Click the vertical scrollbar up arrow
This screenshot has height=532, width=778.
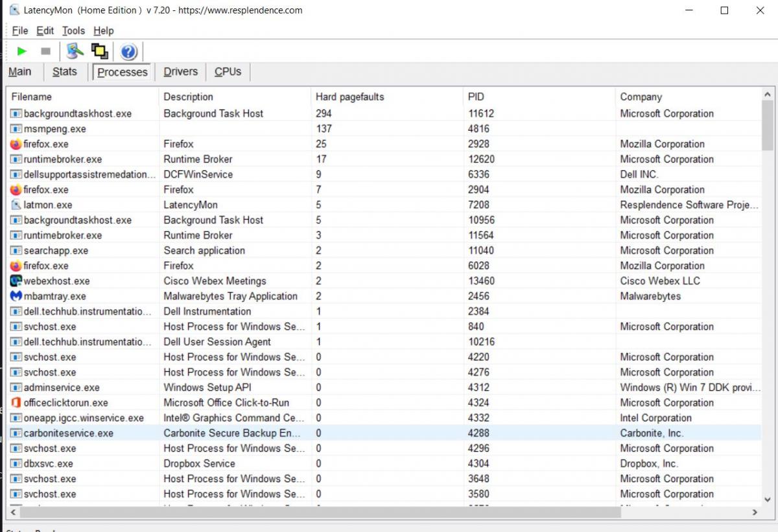click(x=768, y=95)
